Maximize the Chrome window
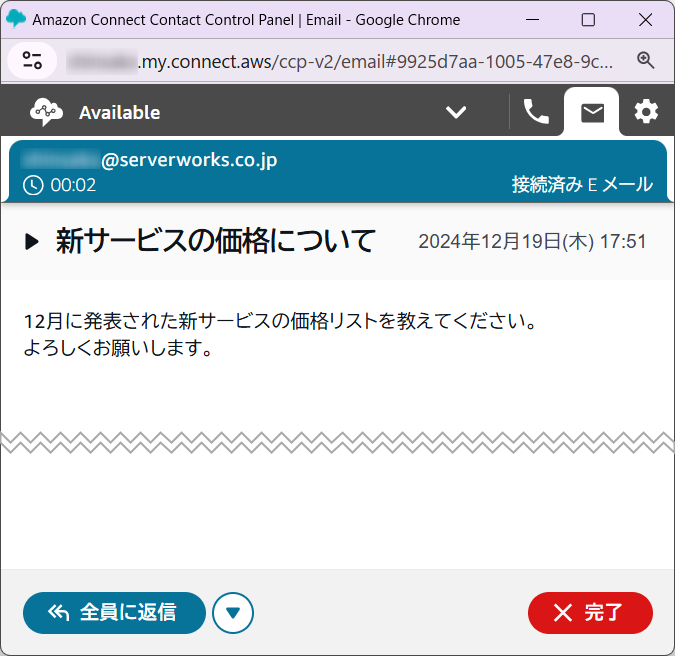The height and width of the screenshot is (656, 675). click(588, 20)
